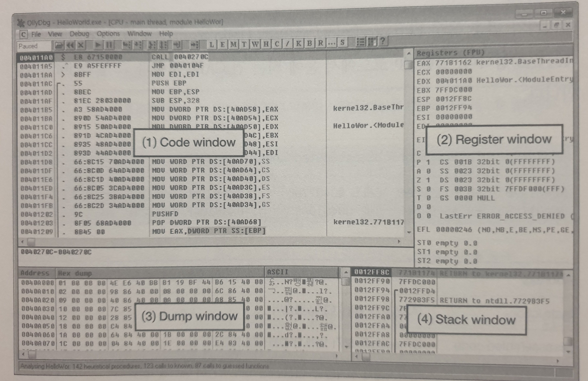
Task: Close the debugged program using the X toolbar icon
Action: 81,45
